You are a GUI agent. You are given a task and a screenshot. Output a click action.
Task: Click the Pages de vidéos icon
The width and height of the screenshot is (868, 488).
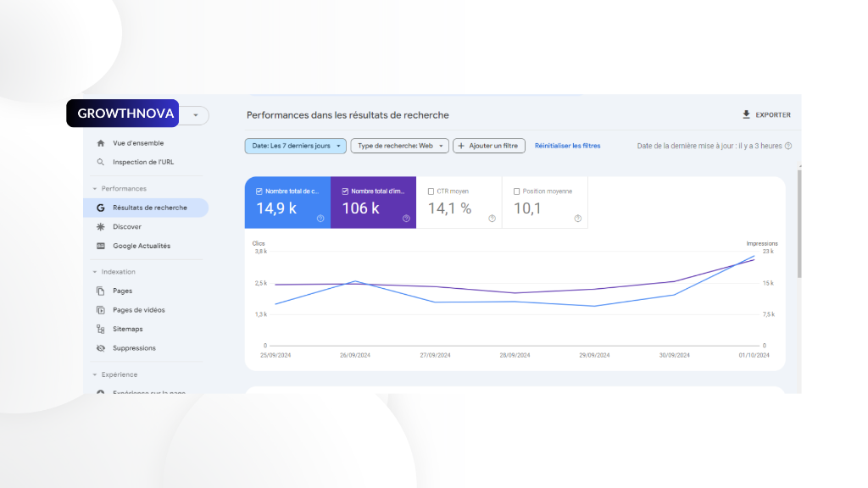pos(101,310)
